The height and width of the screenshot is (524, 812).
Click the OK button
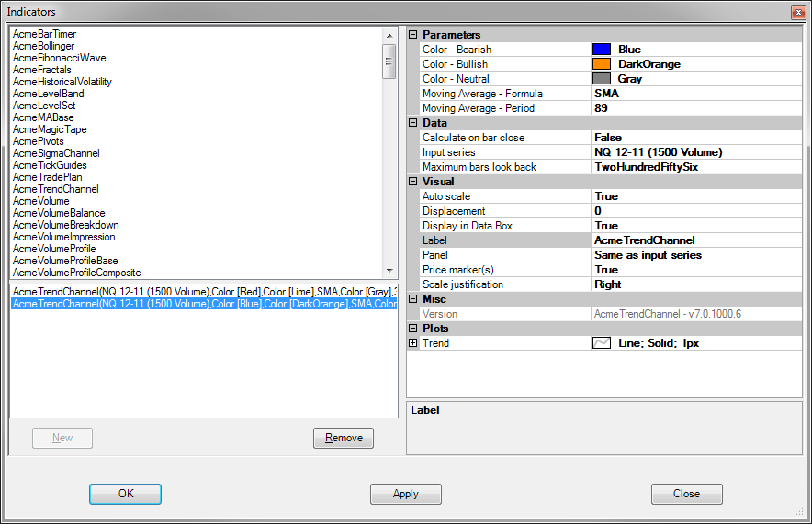coord(125,494)
